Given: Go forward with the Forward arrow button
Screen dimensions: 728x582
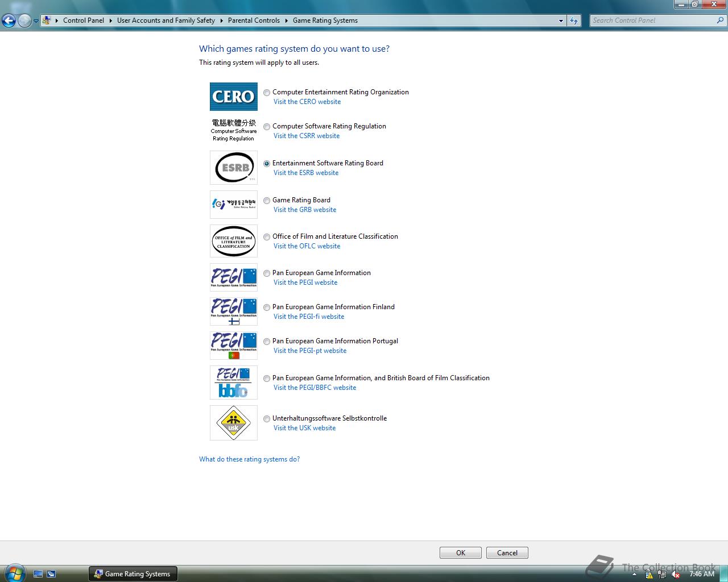Looking at the screenshot, I should (24, 21).
